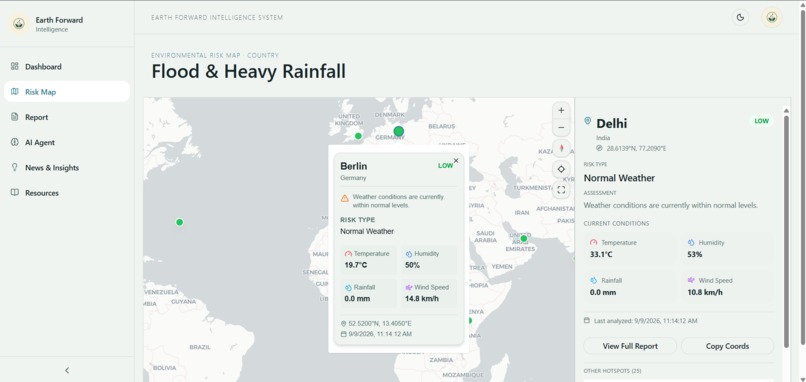
Task: Locate my position on map
Action: click(x=561, y=169)
